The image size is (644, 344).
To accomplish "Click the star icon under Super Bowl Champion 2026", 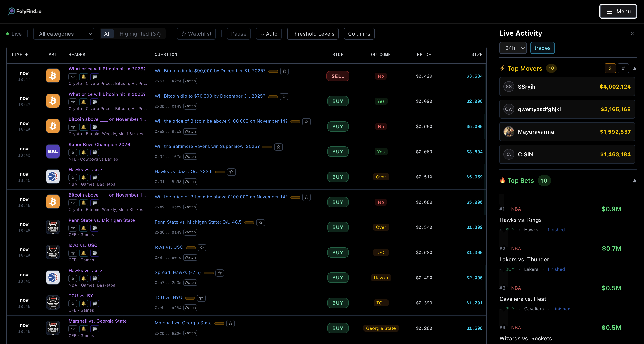I will pyautogui.click(x=73, y=152).
